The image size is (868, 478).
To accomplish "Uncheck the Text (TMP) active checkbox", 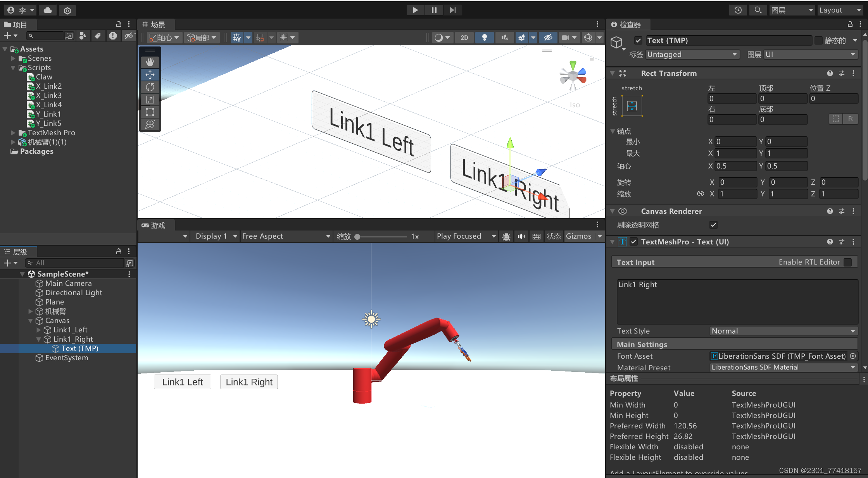I will click(638, 40).
